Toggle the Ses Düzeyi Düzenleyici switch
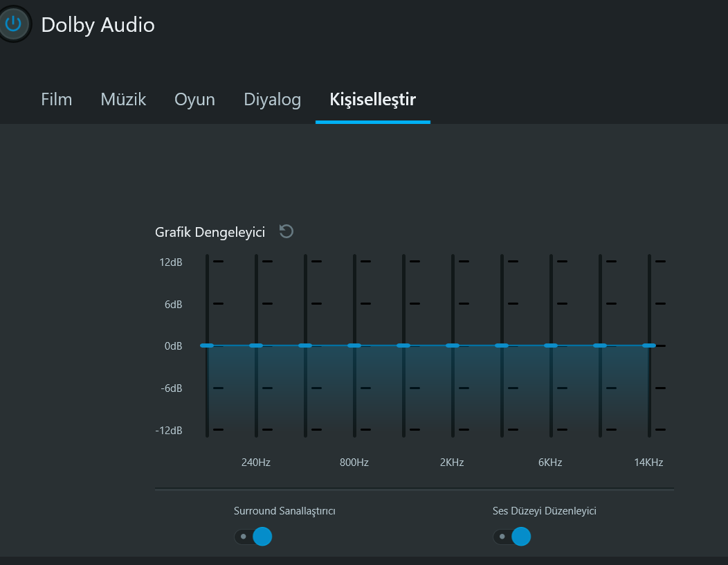The width and height of the screenshot is (728, 565). point(512,537)
